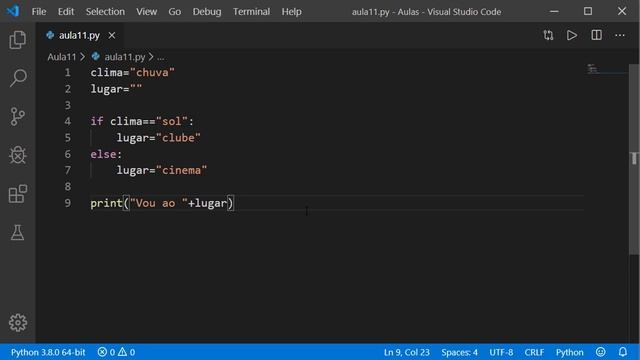This screenshot has width=640, height=360.
Task: Click the "chuva" string on line 1
Action: (x=153, y=73)
